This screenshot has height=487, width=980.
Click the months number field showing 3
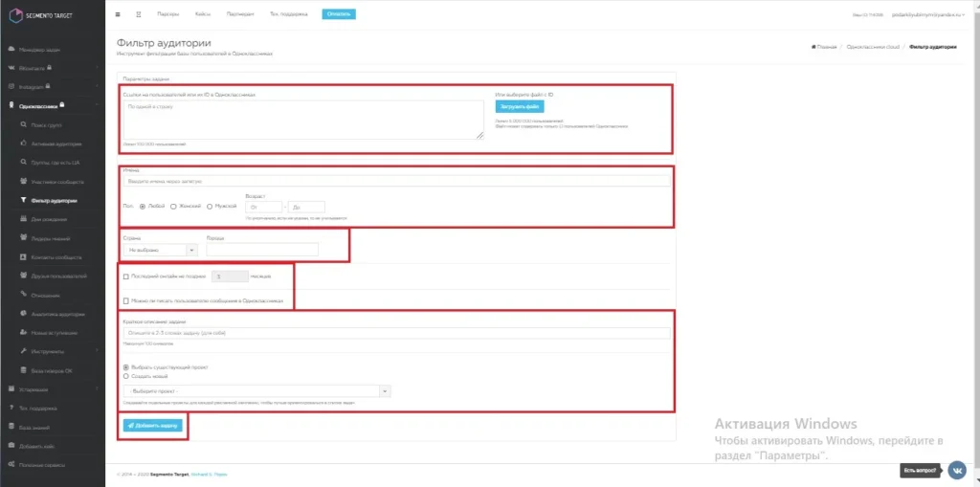tap(230, 276)
